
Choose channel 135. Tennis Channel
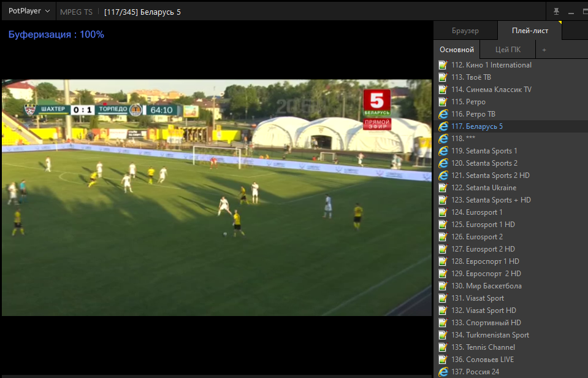[x=511, y=347]
